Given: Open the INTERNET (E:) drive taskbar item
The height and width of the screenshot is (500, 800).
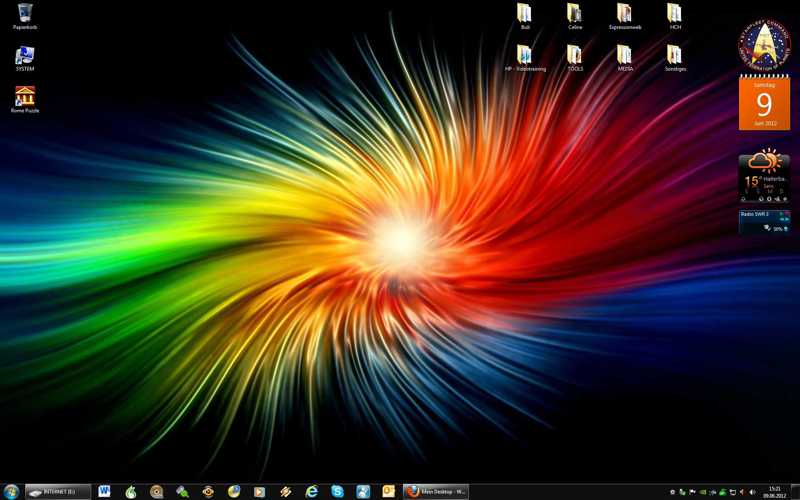Looking at the screenshot, I should point(58,491).
